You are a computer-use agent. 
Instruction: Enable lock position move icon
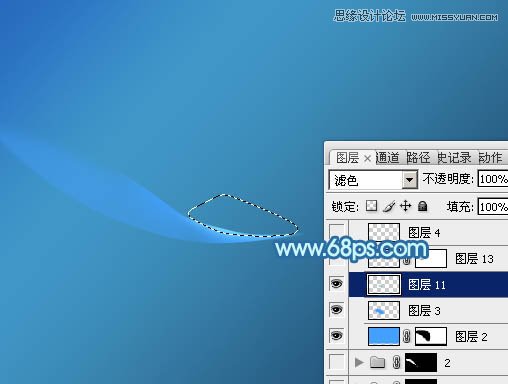(x=405, y=206)
